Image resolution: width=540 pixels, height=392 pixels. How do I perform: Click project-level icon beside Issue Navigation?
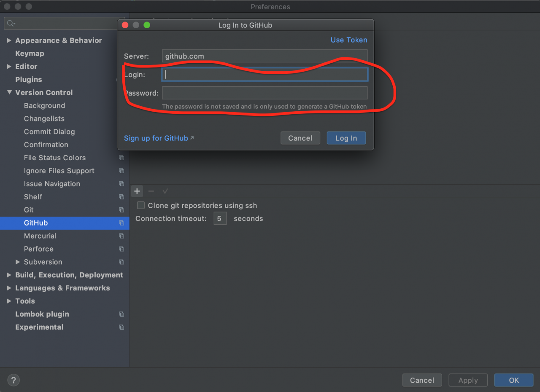121,184
